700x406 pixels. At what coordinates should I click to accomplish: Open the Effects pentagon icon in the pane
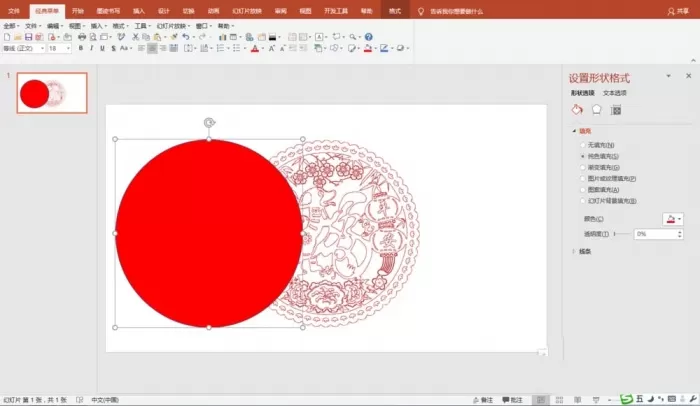click(596, 110)
